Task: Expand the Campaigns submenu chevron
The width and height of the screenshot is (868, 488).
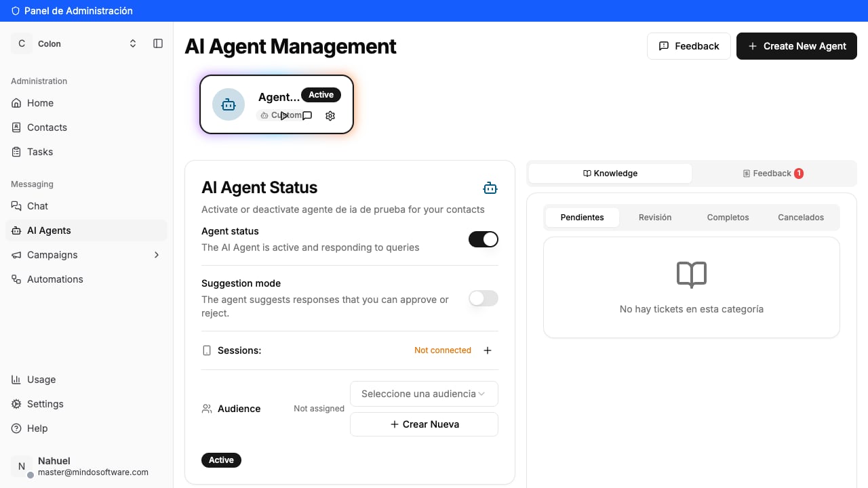Action: click(x=157, y=255)
